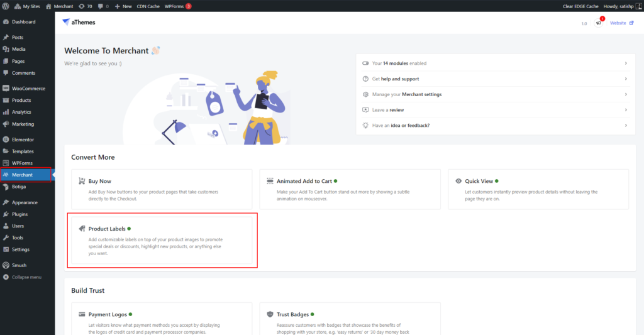Open Manage your Merchant settings
This screenshot has height=335, width=644.
coord(496,94)
